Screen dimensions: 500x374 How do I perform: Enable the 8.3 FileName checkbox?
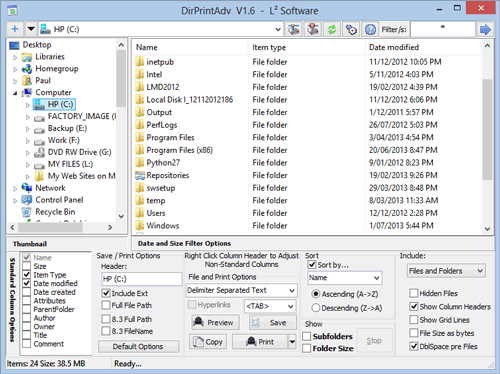pyautogui.click(x=106, y=331)
